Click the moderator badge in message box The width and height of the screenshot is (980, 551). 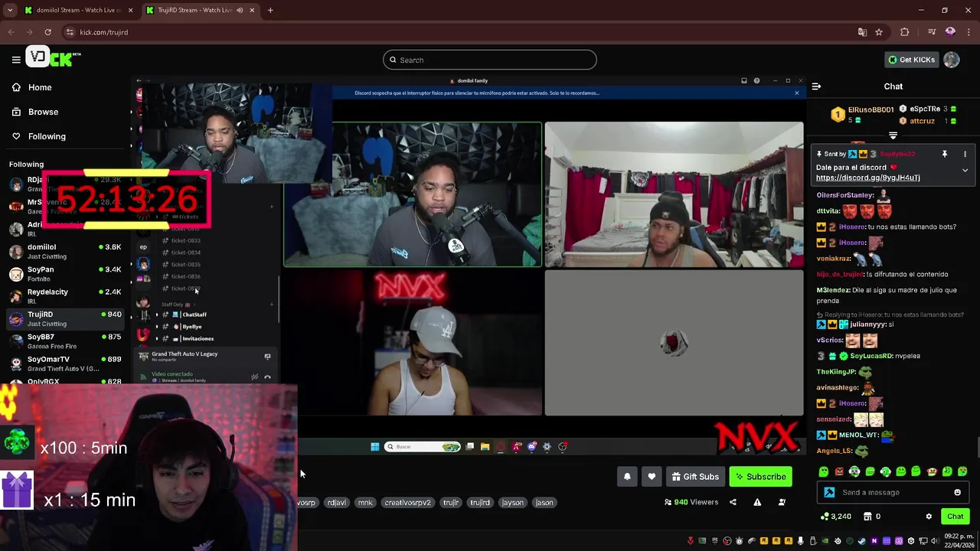tap(829, 492)
